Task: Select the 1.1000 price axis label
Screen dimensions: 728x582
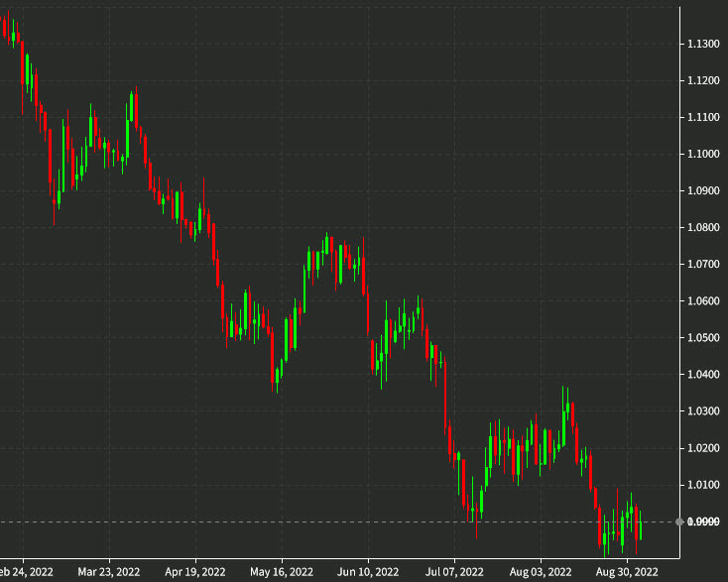Action: click(703, 155)
